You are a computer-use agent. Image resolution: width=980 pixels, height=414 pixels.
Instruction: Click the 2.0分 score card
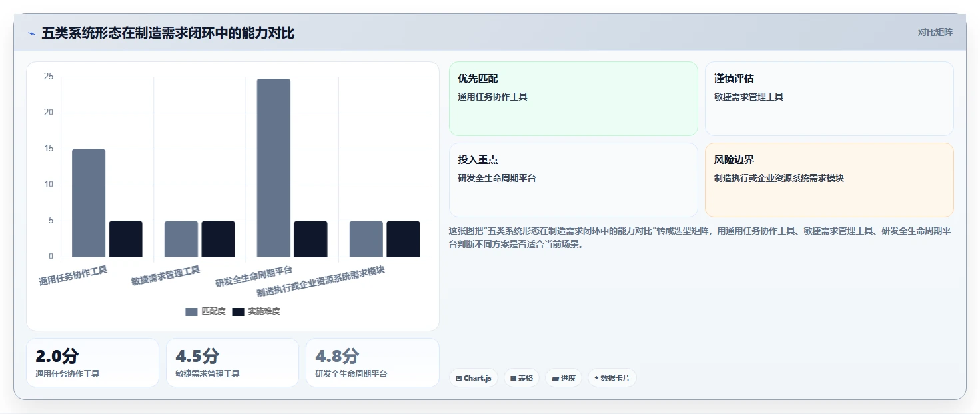(93, 363)
